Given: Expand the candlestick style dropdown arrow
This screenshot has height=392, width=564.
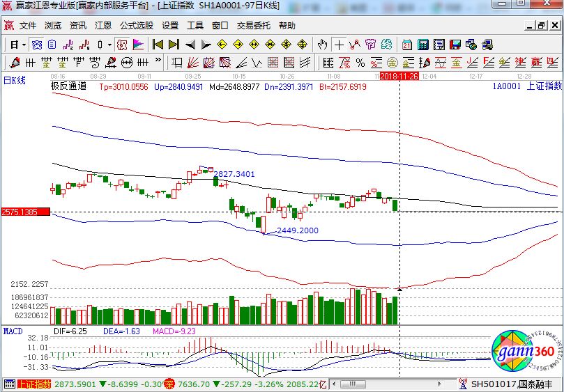Looking at the screenshot, I should (x=109, y=45).
